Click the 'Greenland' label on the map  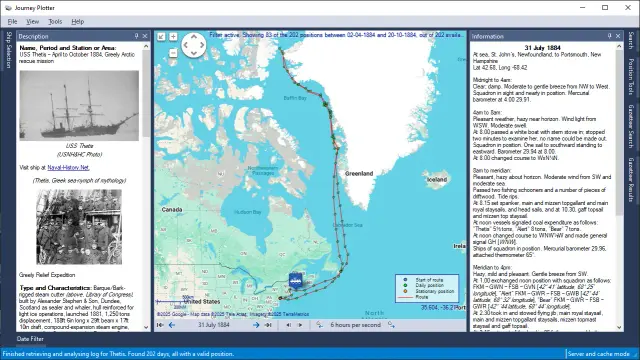point(359,173)
